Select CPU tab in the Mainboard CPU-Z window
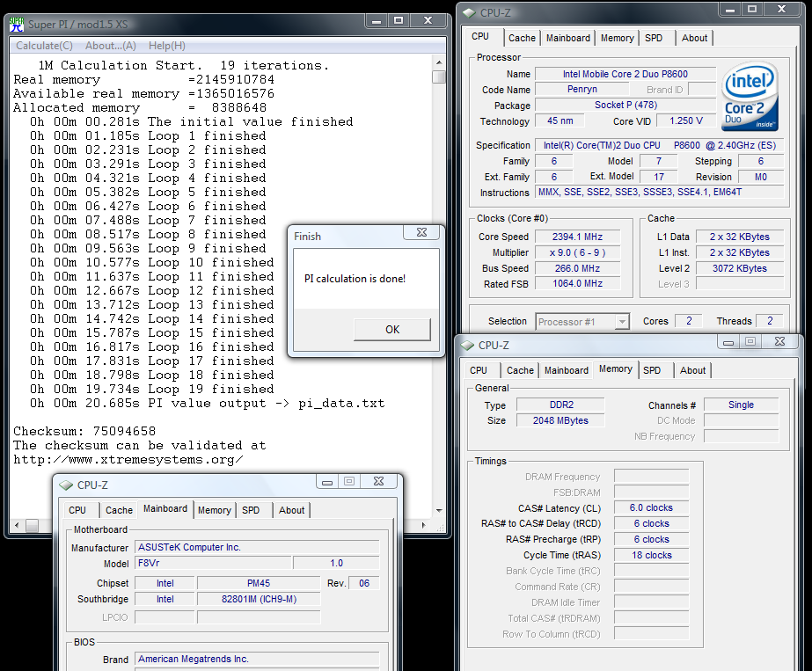Viewport: 812px width, 671px height. tap(77, 510)
